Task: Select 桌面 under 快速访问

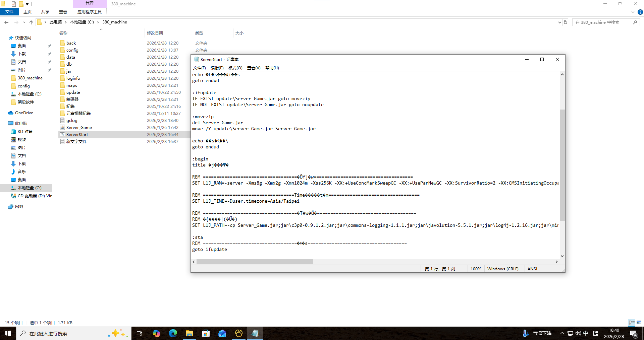Action: point(22,46)
